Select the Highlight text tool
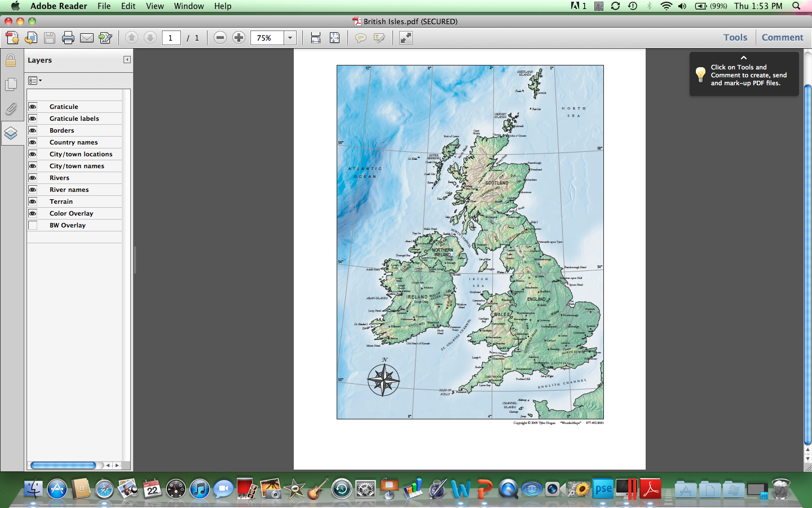Image resolution: width=812 pixels, height=508 pixels. click(379, 38)
